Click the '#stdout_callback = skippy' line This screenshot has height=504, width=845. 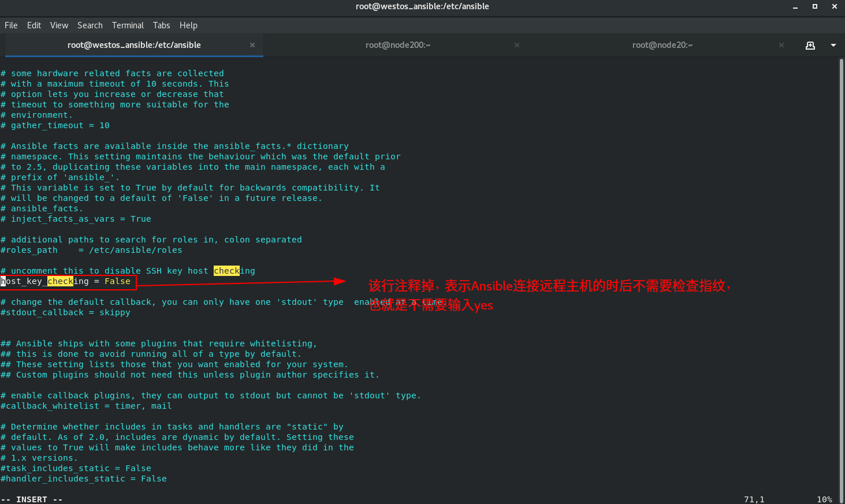pos(66,312)
